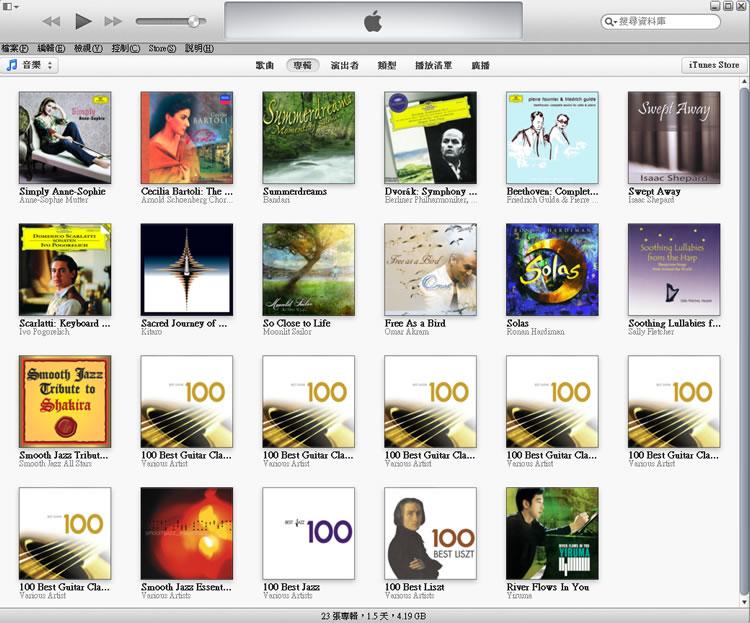The height and width of the screenshot is (623, 750).
Task: Open the Free As a Bird cover
Action: [430, 269]
